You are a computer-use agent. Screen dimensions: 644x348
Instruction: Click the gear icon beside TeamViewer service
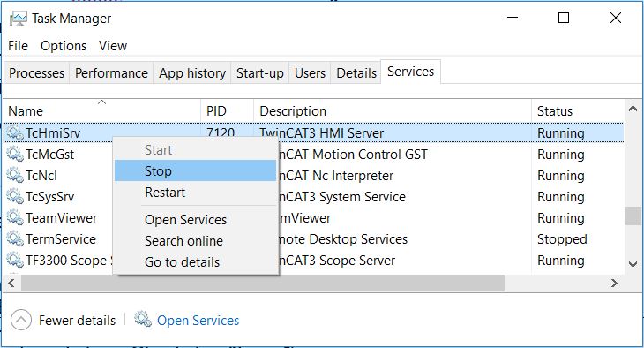[15, 217]
